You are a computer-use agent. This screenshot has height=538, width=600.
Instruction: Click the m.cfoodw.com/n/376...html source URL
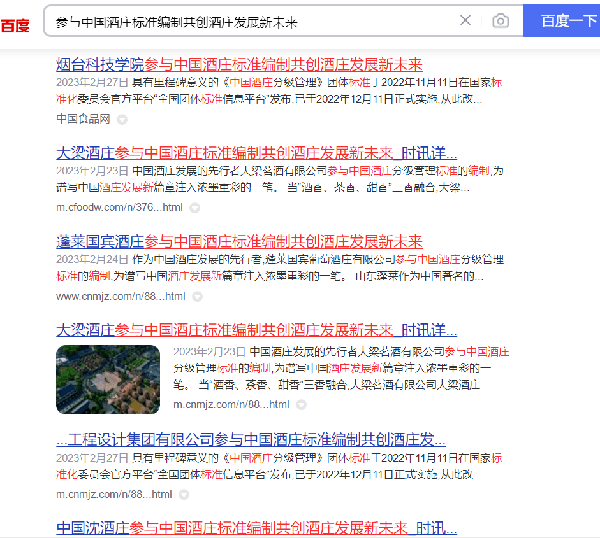click(119, 207)
